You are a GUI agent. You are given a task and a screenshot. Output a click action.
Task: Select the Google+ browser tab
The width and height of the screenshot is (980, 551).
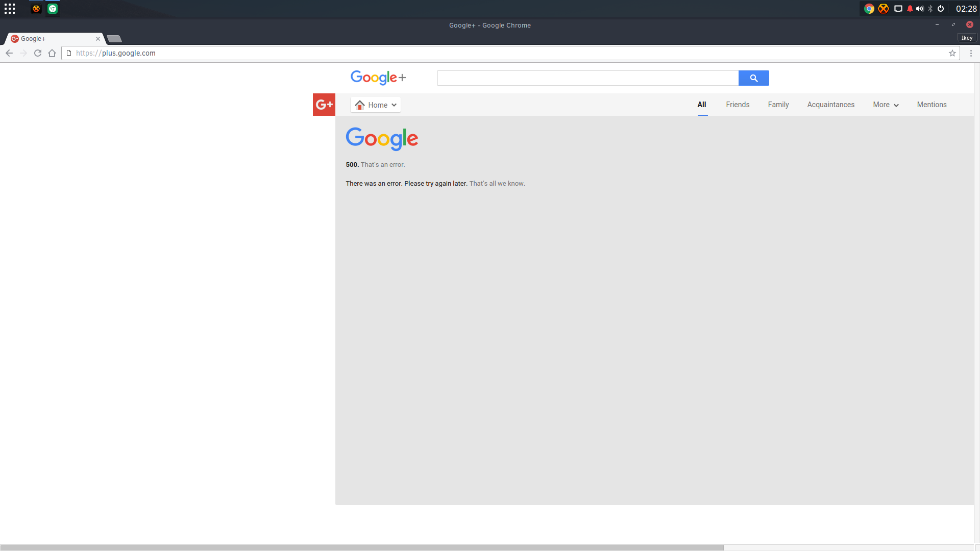pos(55,39)
